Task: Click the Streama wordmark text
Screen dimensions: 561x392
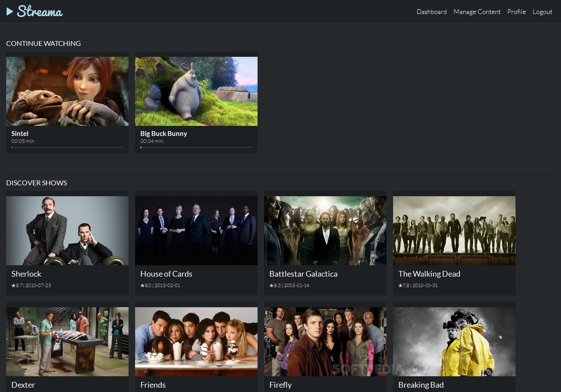Action: click(40, 11)
